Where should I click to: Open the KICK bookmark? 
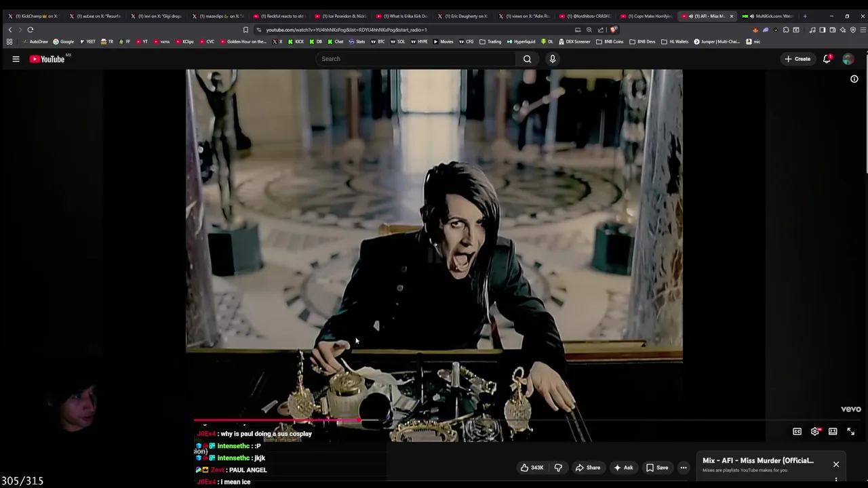296,42
